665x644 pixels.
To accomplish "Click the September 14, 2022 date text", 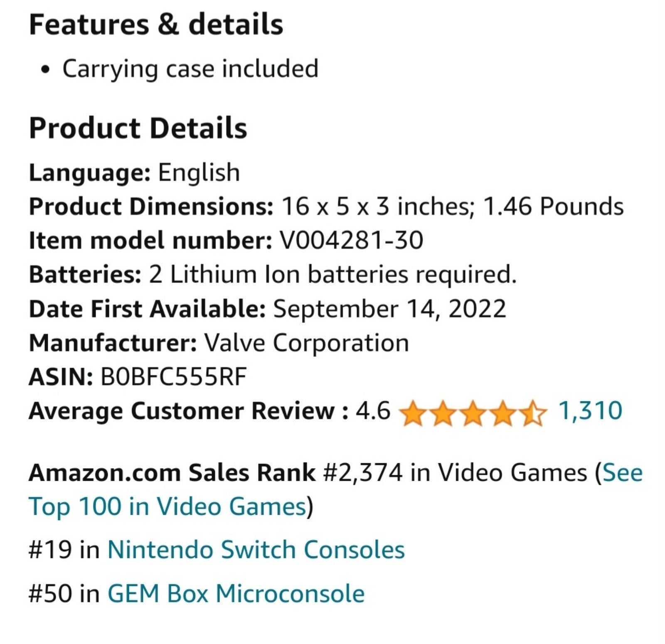I will click(x=390, y=309).
